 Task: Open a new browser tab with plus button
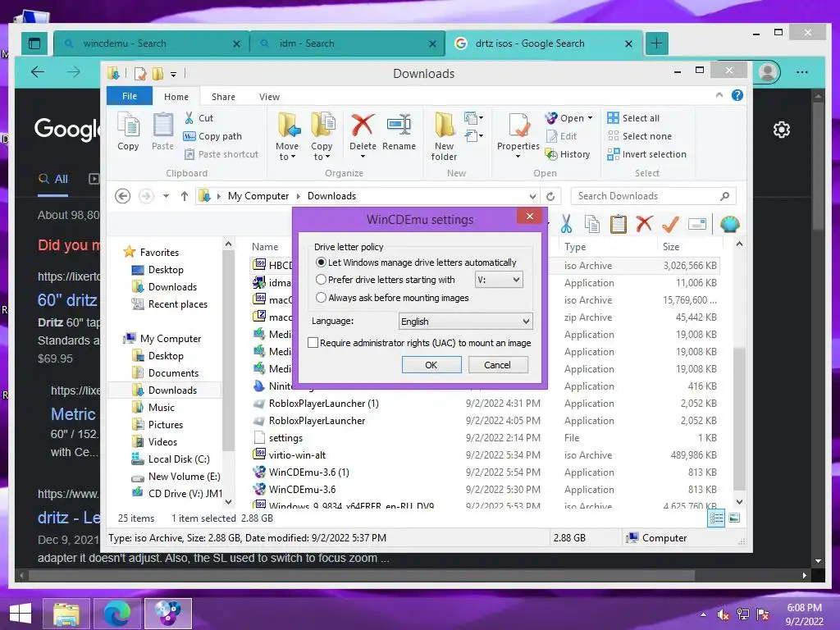click(657, 43)
